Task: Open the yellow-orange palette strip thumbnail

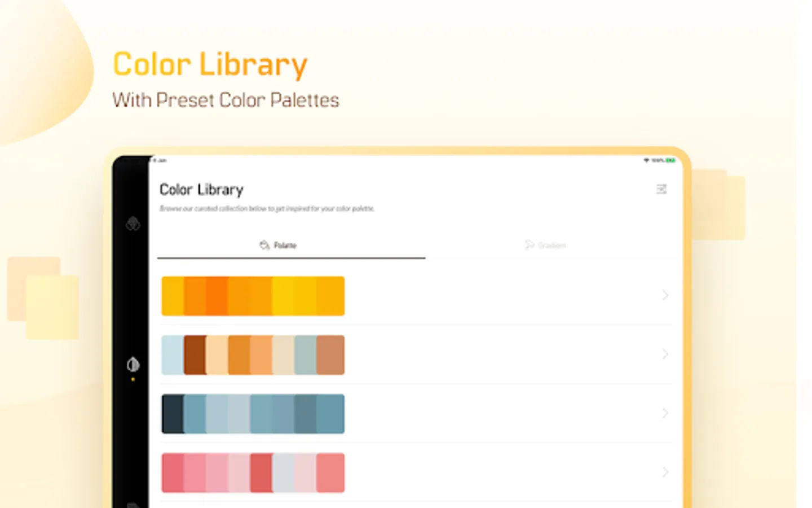Action: point(253,296)
